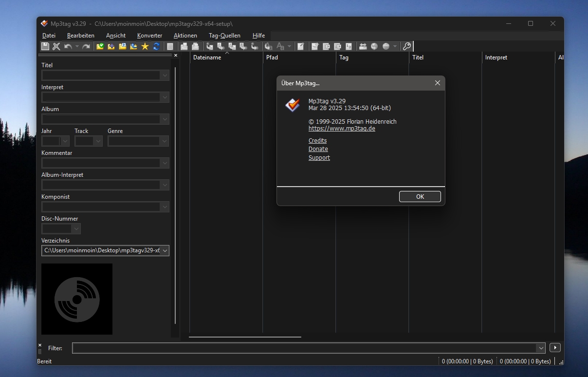This screenshot has width=588, height=377.
Task: Click the Select all files list icon
Action: point(170,46)
